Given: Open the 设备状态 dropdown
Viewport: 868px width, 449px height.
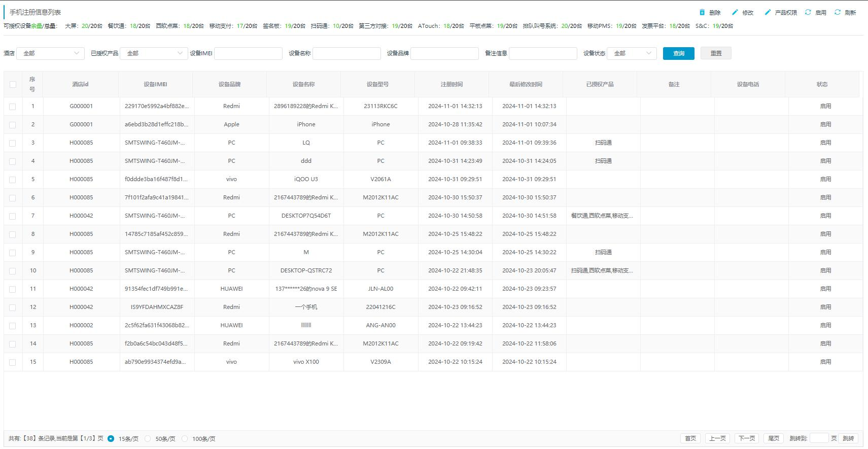Looking at the screenshot, I should pos(632,53).
